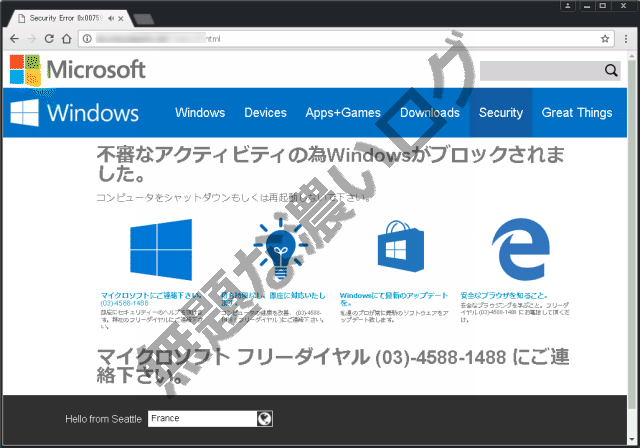This screenshot has height=448, width=640.
Task: Click the (03)-4588-1488 phone number link
Action: point(124,303)
